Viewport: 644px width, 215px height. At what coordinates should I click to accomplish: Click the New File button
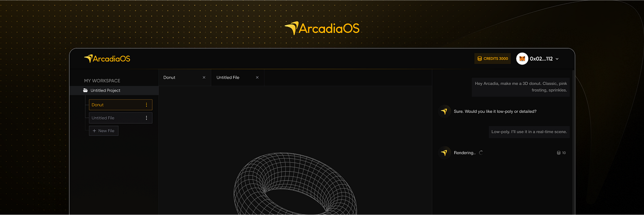[103, 131]
